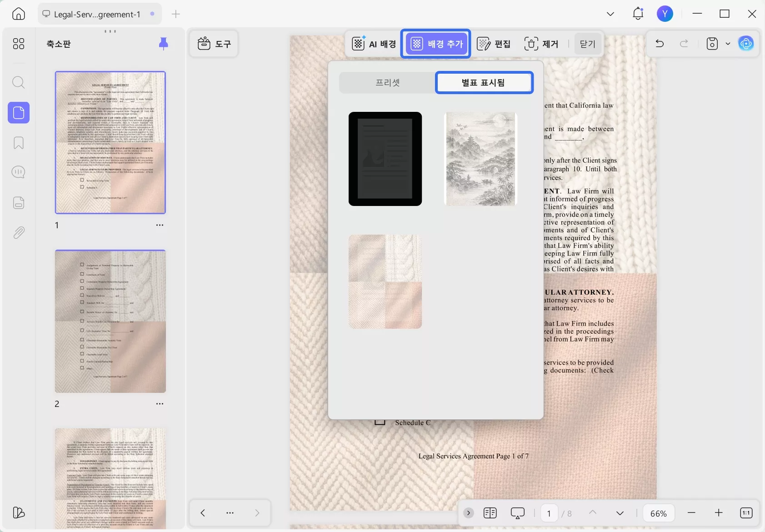Open more options for page 2
This screenshot has width=765, height=532.
(160, 404)
